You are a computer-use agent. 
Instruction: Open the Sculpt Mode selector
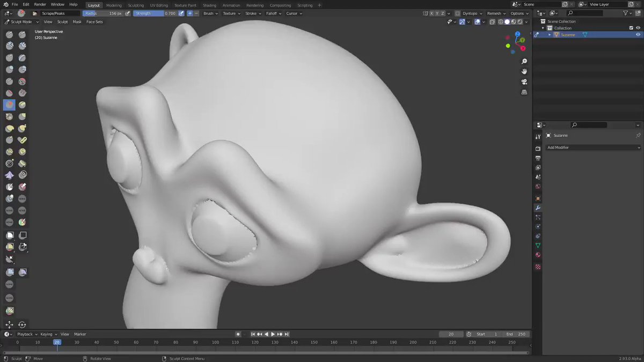tap(21, 22)
